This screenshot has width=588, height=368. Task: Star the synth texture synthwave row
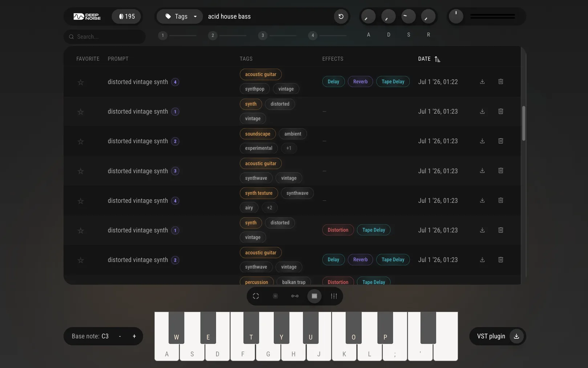point(81,201)
